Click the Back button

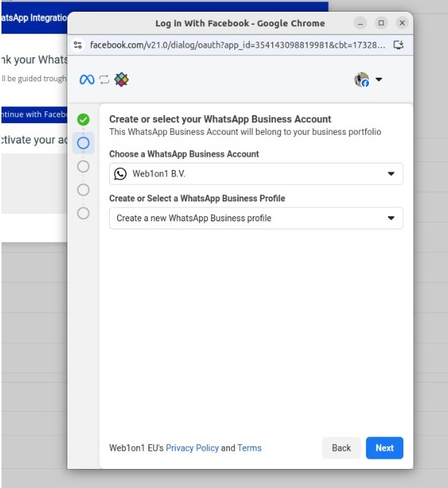point(341,448)
